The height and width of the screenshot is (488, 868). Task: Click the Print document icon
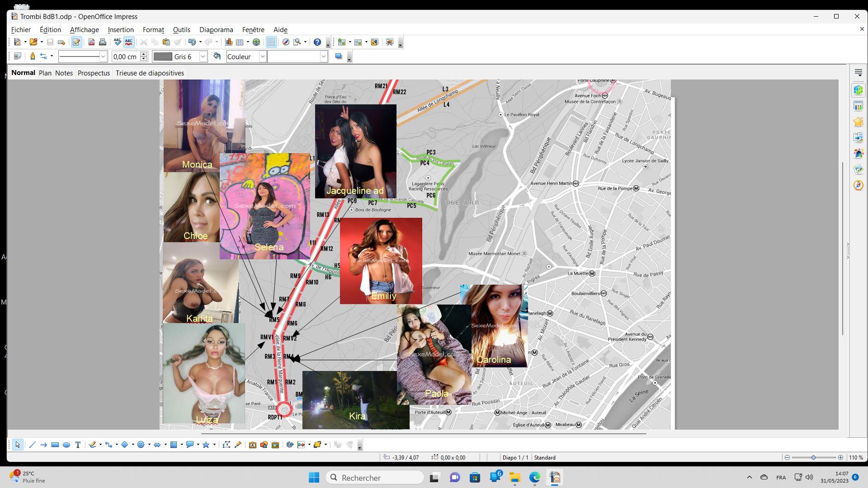[103, 42]
